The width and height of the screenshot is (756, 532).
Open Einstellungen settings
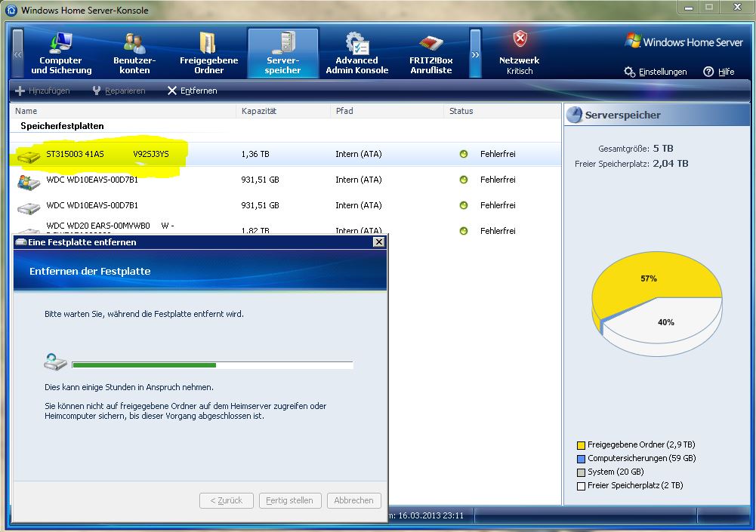tap(656, 72)
